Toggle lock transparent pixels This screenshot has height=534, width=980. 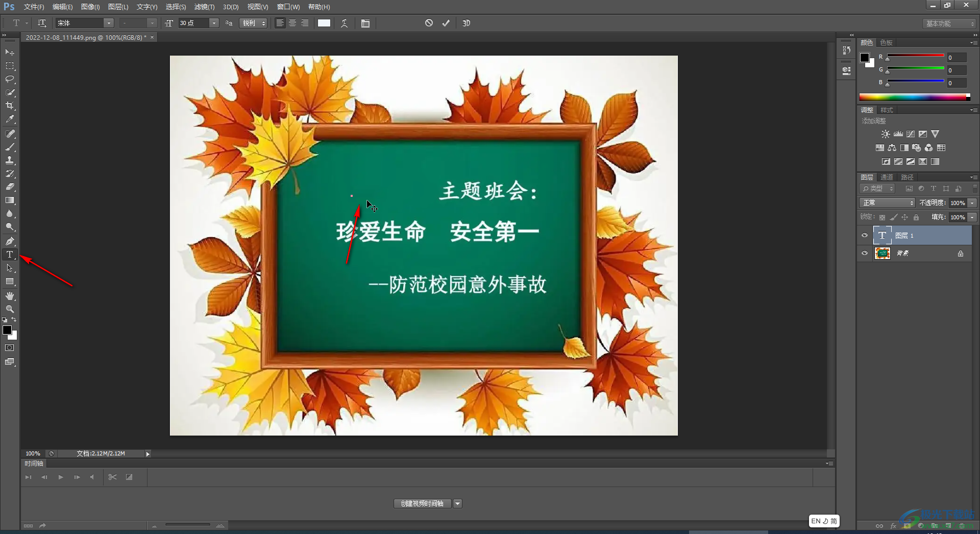tap(882, 217)
